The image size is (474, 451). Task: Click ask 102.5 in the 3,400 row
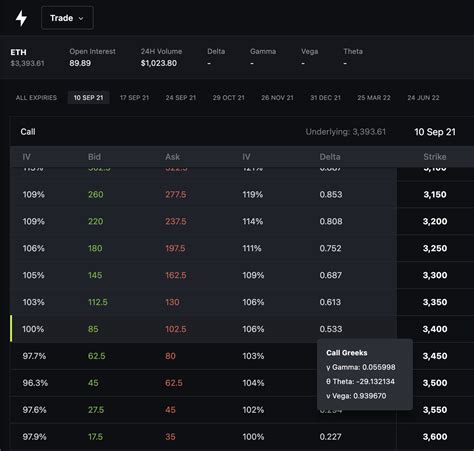pyautogui.click(x=176, y=329)
